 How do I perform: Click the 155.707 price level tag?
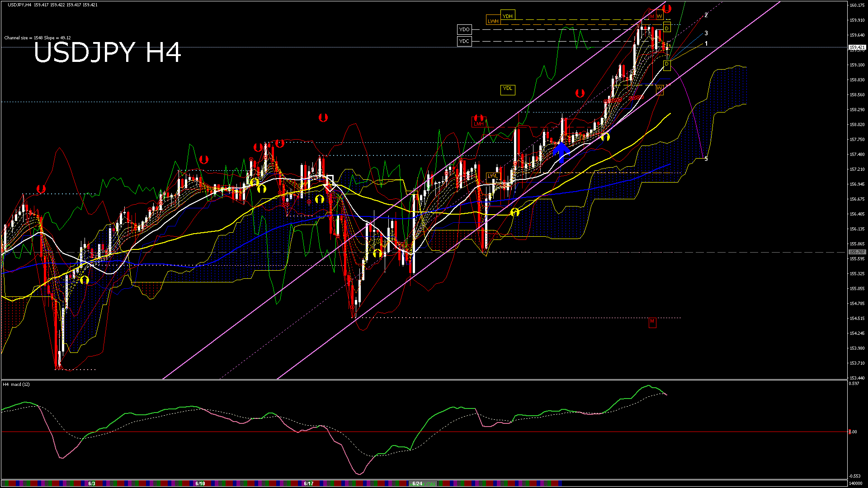pyautogui.click(x=857, y=252)
